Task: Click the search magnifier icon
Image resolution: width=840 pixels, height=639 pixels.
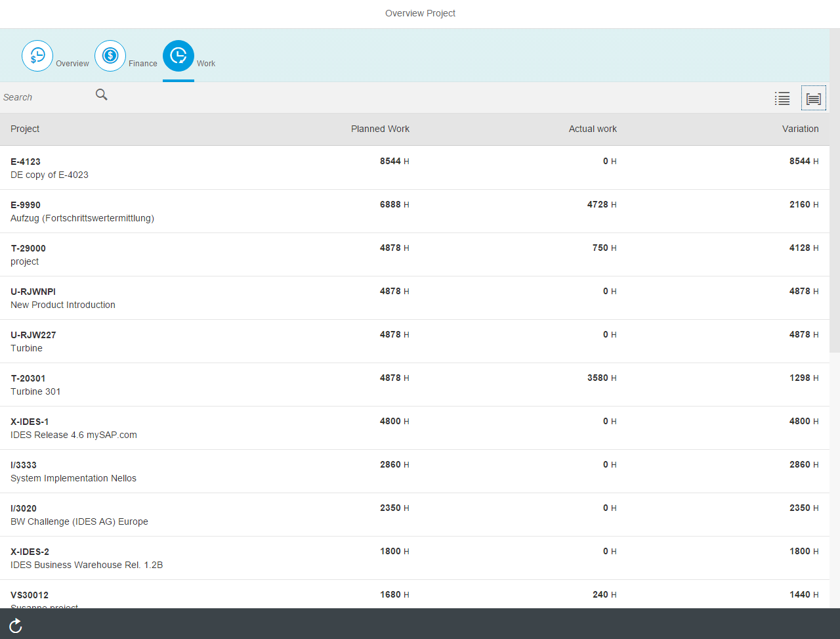Action: coord(101,95)
